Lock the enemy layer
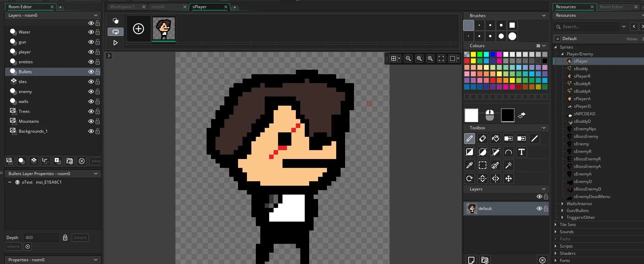 click(x=98, y=92)
